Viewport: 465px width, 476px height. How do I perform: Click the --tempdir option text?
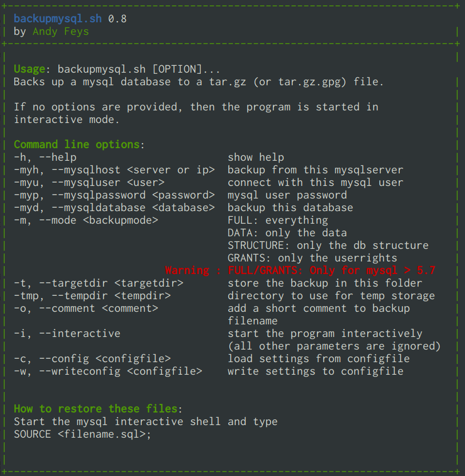(92, 296)
